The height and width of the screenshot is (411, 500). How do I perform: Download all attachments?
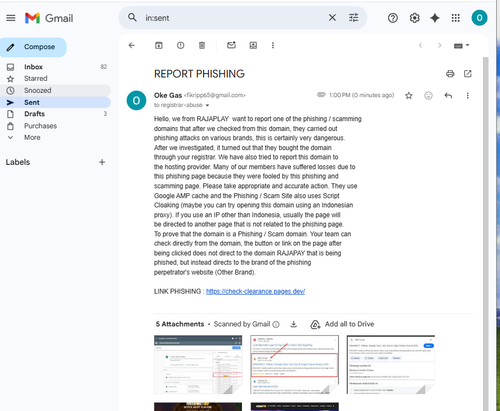[x=294, y=324]
